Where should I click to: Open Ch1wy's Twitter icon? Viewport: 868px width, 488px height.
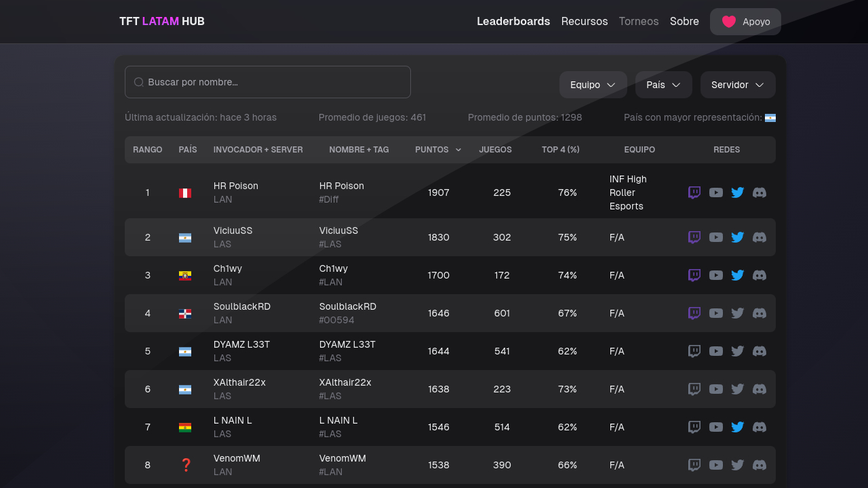(738, 275)
